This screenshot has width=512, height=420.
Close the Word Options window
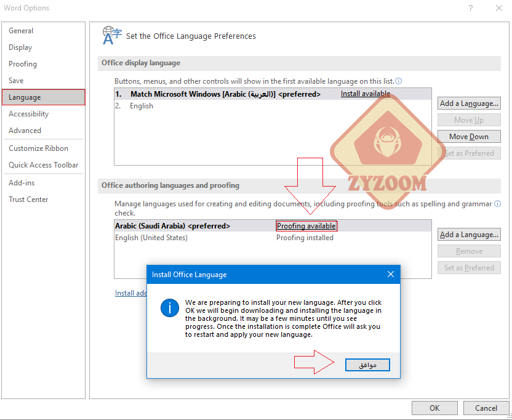pos(499,8)
